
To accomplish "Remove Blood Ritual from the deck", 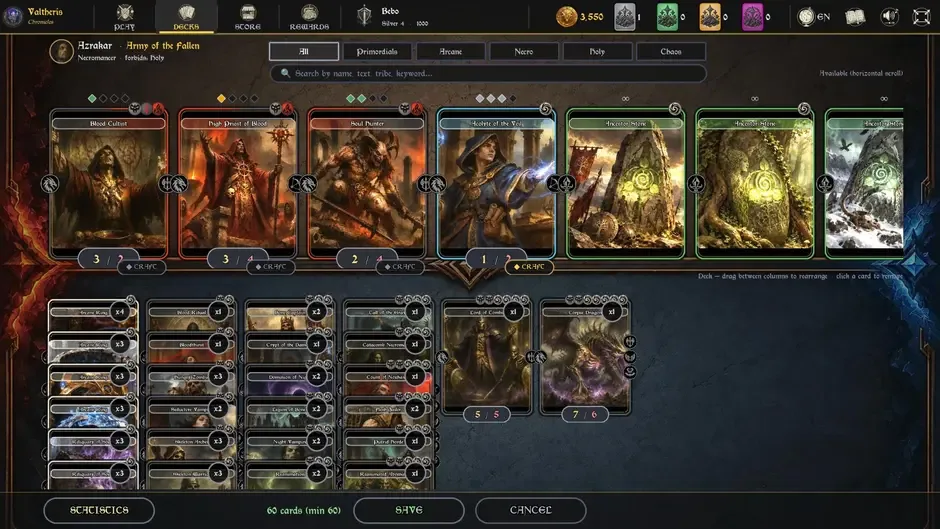I will tap(191, 314).
